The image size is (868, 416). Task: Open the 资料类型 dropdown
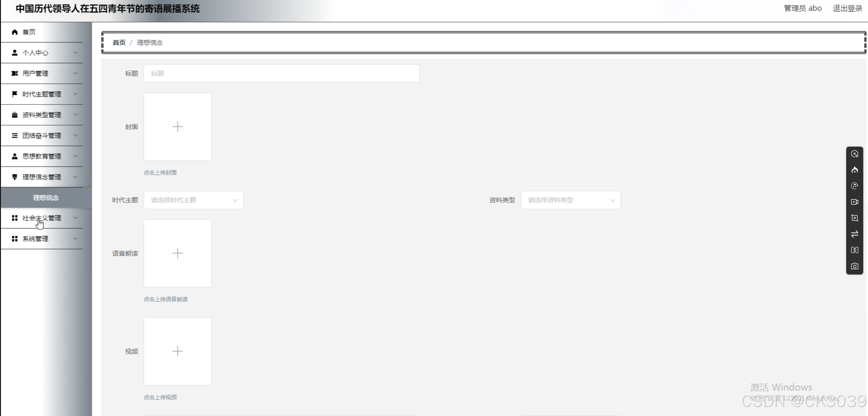(570, 200)
